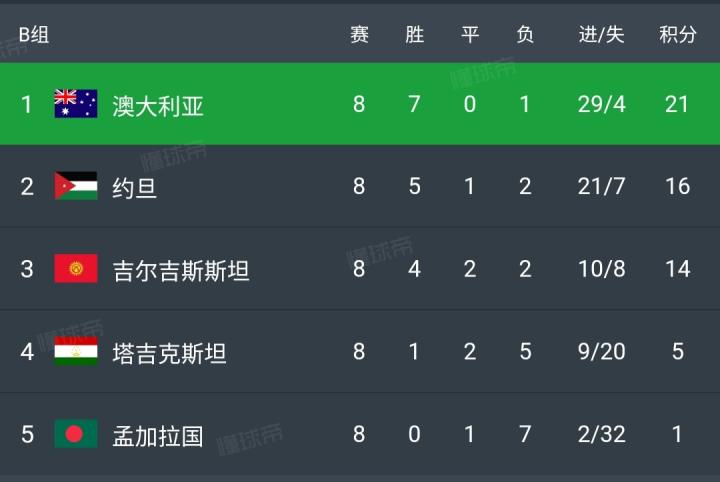Screen dimensions: 720x482
Task: Click the Australia flag icon
Action: 76,104
